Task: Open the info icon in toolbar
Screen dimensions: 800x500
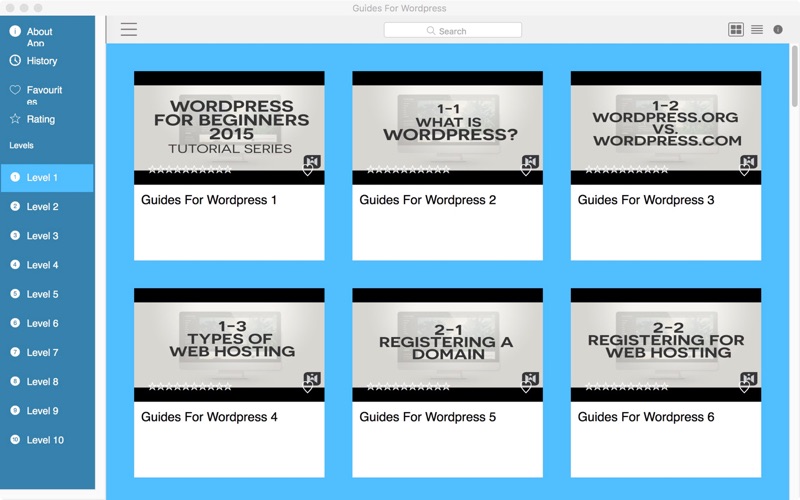Action: pos(778,30)
